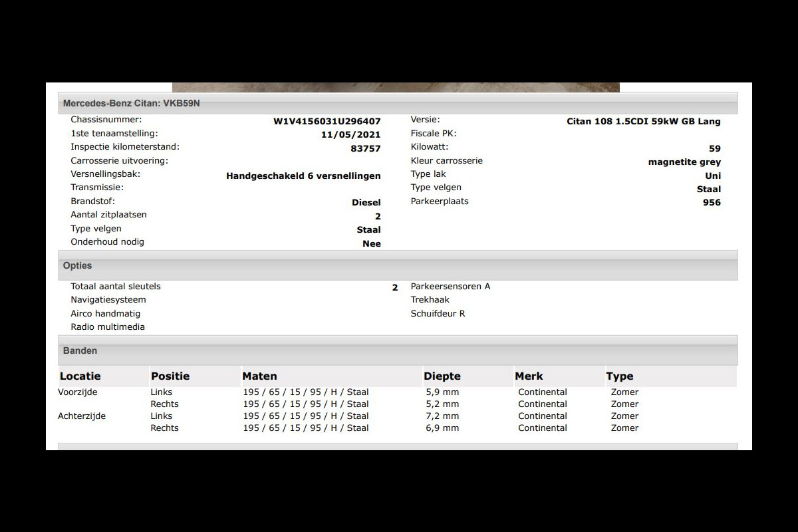This screenshot has height=532, width=798.
Task: Select the registration date 11/05/2021
Action: click(x=351, y=135)
